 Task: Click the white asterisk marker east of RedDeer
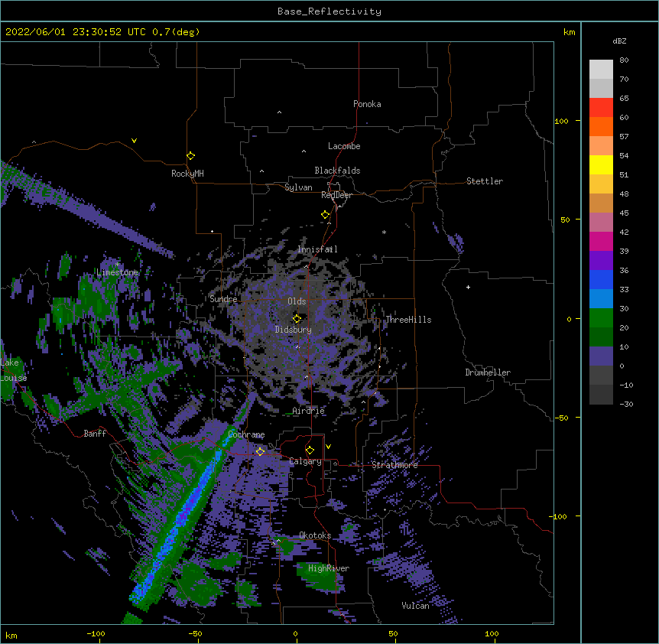point(384,232)
